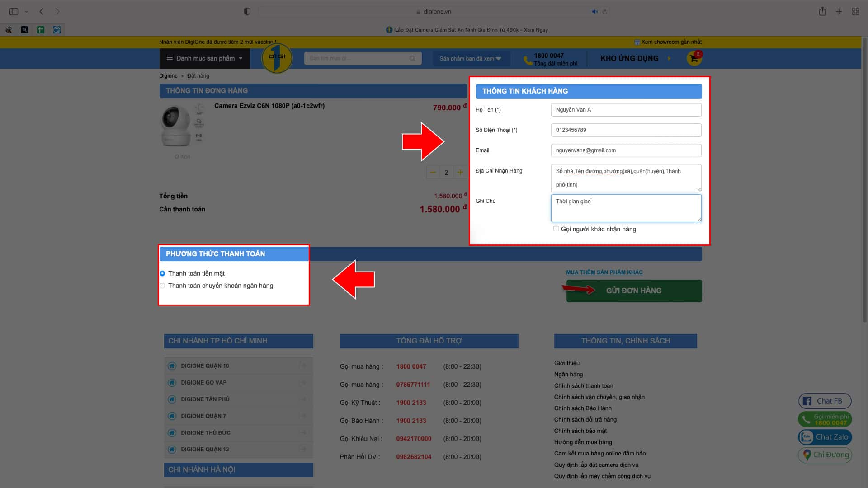
Task: Increase product quantity with plus button
Action: tap(460, 172)
